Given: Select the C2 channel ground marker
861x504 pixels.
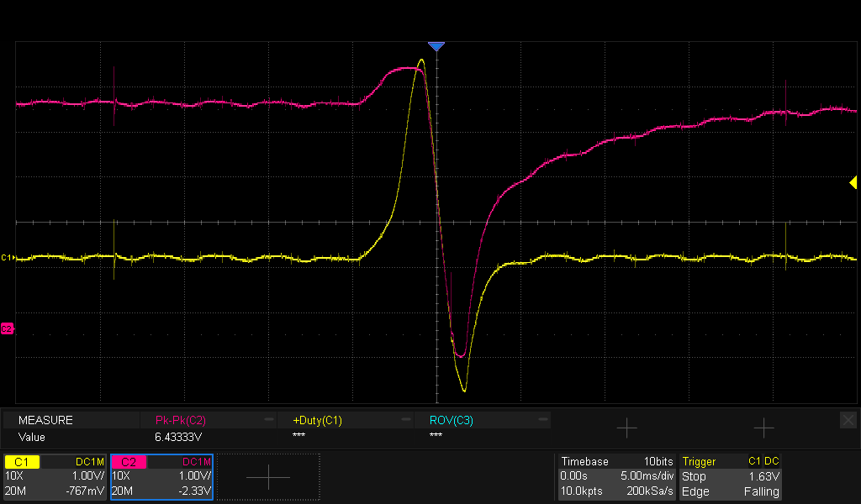Looking at the screenshot, I should (8, 328).
